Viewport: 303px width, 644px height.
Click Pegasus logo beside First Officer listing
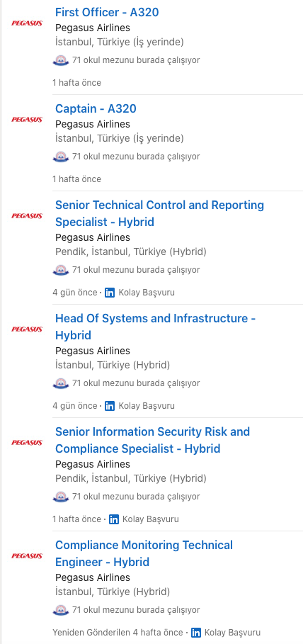tap(27, 23)
